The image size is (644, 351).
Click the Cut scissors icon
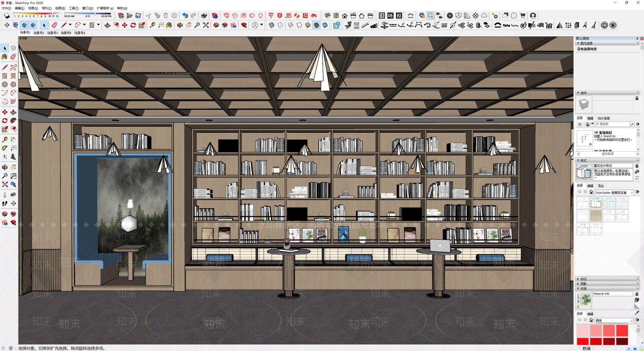pyautogui.click(x=149, y=16)
